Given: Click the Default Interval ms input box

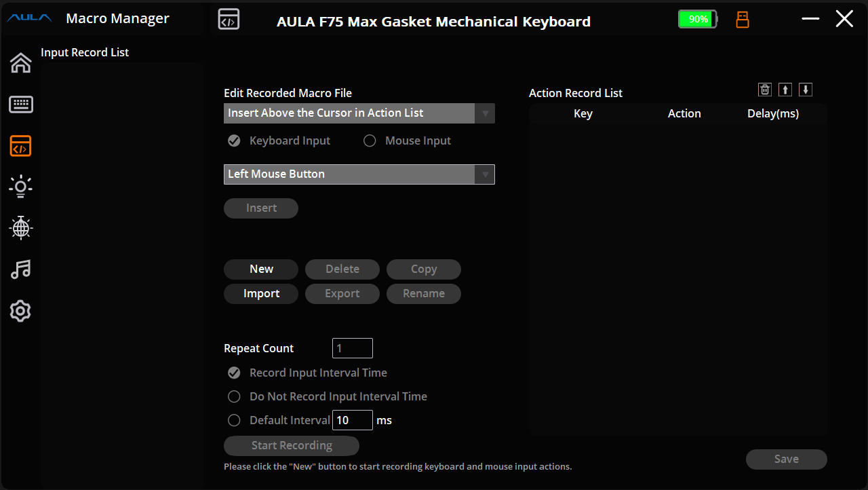Looking at the screenshot, I should (x=353, y=420).
